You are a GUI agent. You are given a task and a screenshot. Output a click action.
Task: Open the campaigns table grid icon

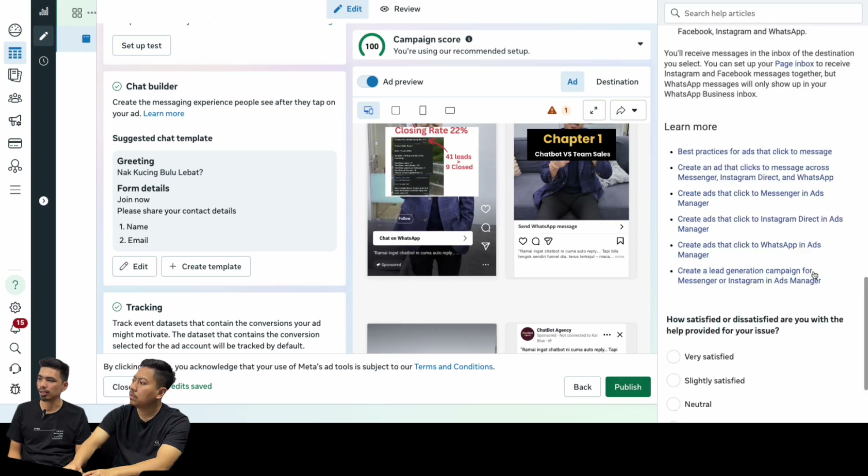[15, 53]
